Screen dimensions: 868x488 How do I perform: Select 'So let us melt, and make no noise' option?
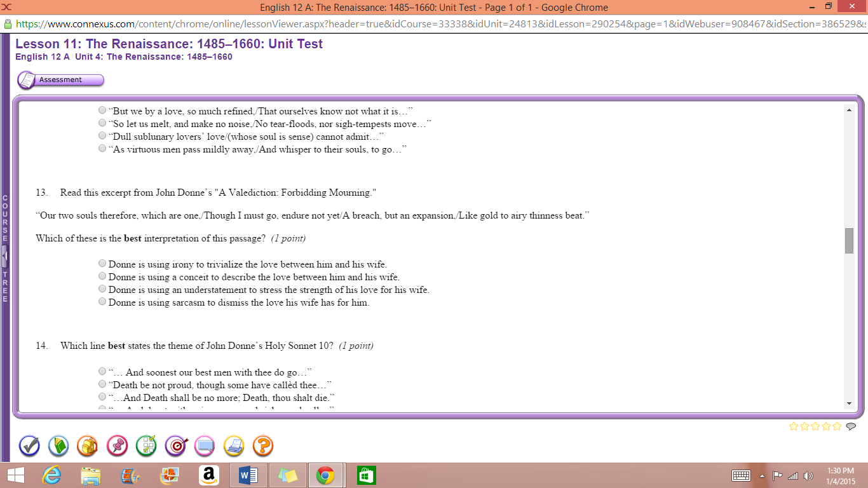(102, 123)
